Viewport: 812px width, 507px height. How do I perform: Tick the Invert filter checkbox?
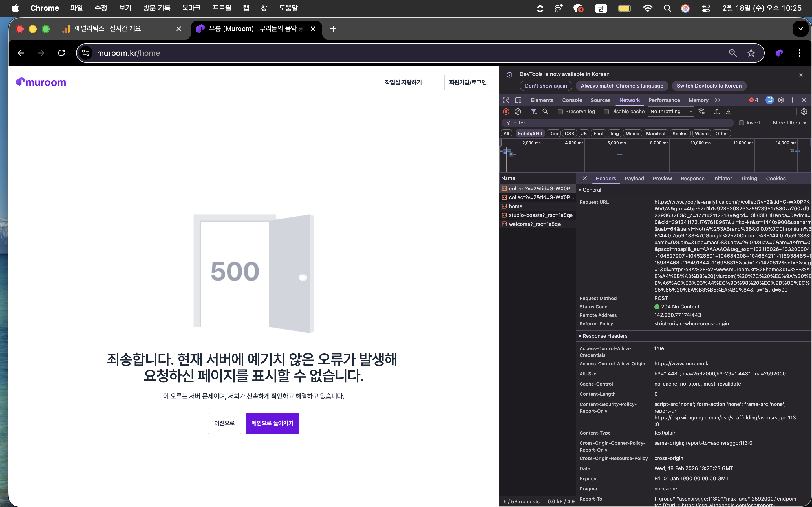tap(741, 123)
